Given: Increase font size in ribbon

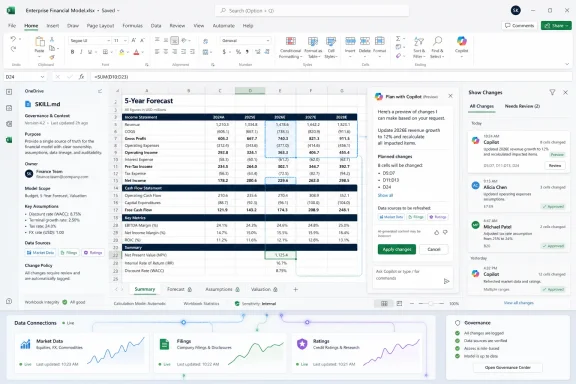Looking at the screenshot, I should 134,40.
